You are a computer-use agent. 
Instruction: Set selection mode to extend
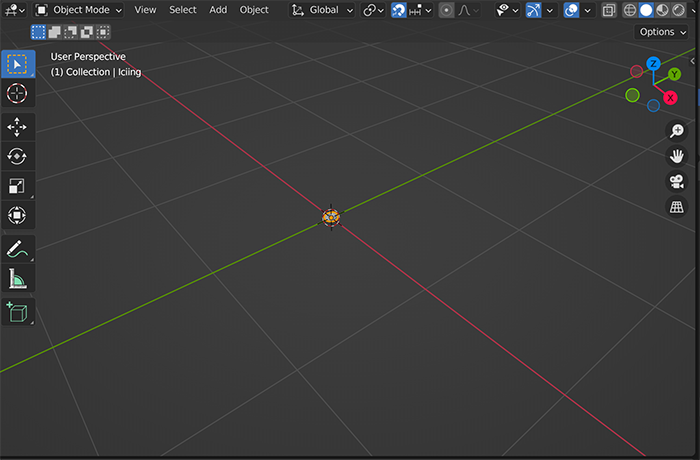54,32
